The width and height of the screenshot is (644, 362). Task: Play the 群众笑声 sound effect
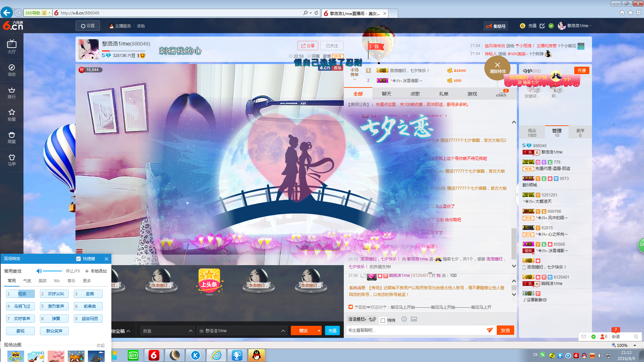[x=54, y=331]
